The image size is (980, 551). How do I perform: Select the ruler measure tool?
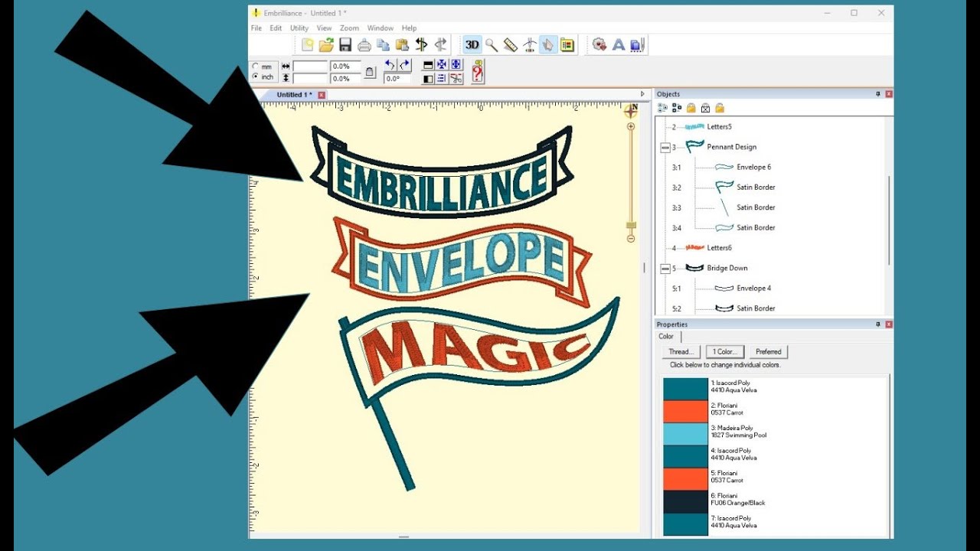click(x=511, y=45)
